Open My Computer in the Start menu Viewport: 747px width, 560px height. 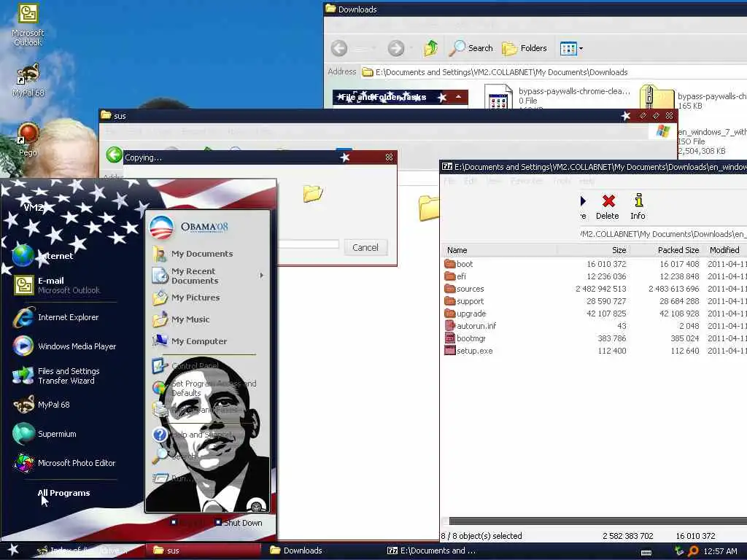[x=190, y=341]
